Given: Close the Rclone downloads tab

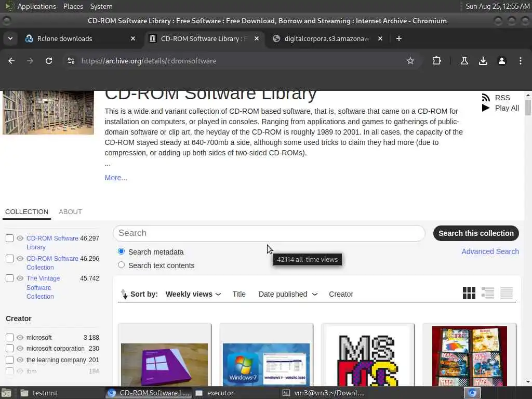Looking at the screenshot, I should click(133, 38).
